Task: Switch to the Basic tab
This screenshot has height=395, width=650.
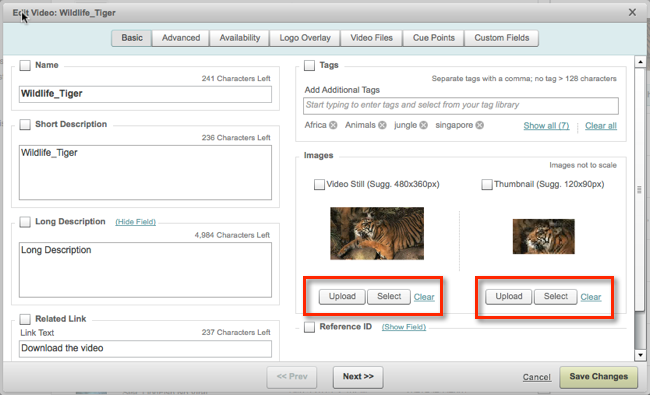Action: pyautogui.click(x=131, y=38)
